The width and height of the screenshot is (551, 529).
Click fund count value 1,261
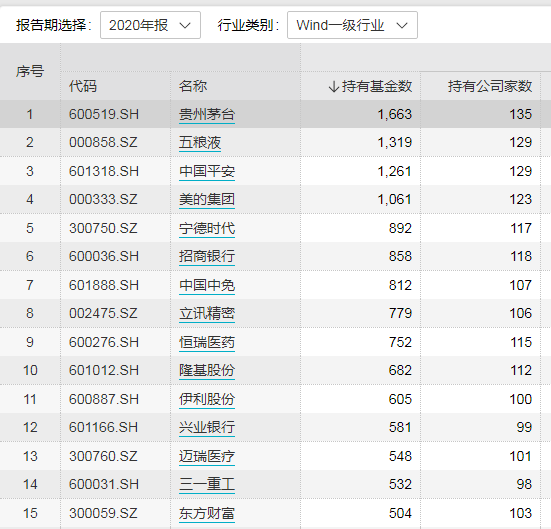coord(394,171)
